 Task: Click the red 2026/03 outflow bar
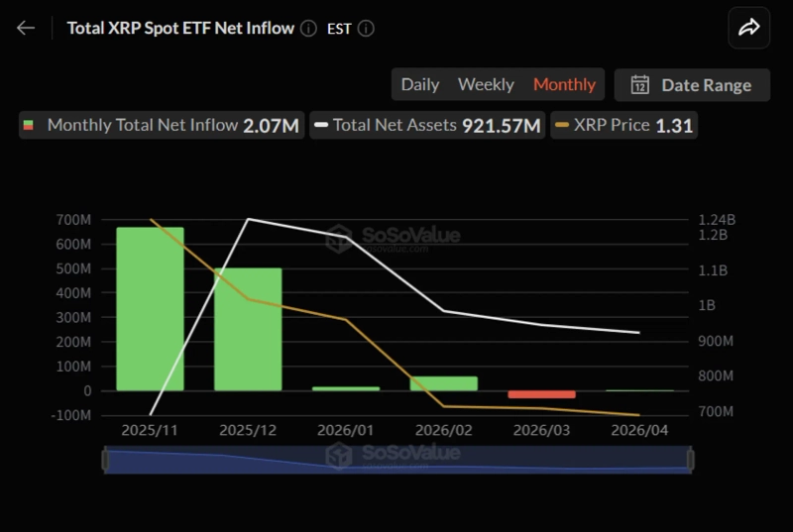541,394
